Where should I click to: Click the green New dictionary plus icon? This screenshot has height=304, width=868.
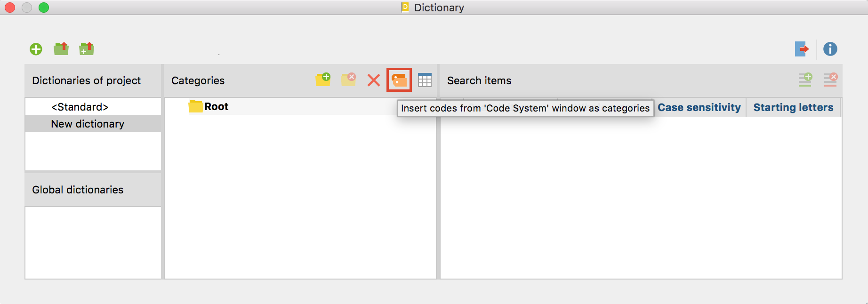click(x=36, y=49)
